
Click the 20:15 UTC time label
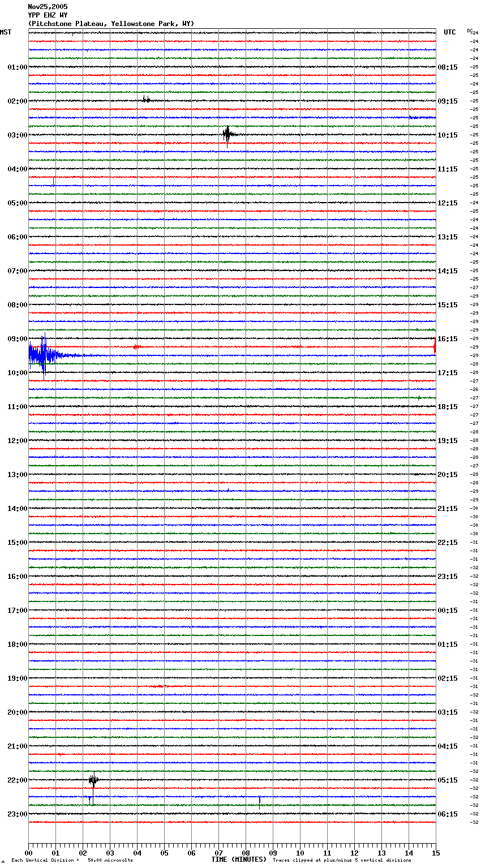point(448,475)
